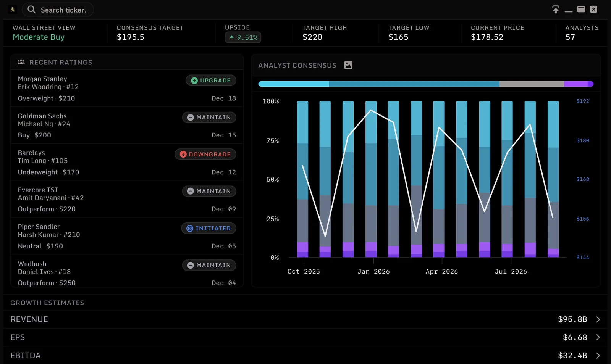Expand the EBITDA growth estimate chevron
This screenshot has height=364, width=611.
[x=598, y=355]
